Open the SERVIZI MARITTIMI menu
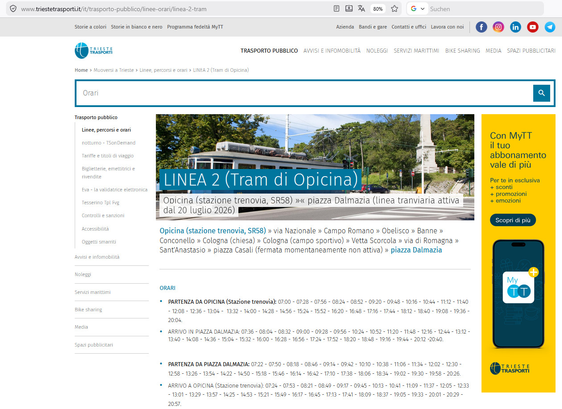562x409 pixels. [416, 51]
